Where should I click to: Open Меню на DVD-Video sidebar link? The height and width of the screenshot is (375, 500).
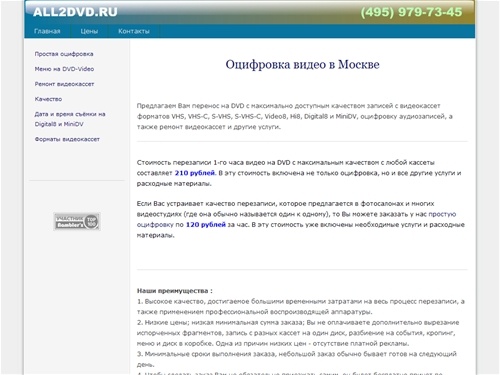64,69
